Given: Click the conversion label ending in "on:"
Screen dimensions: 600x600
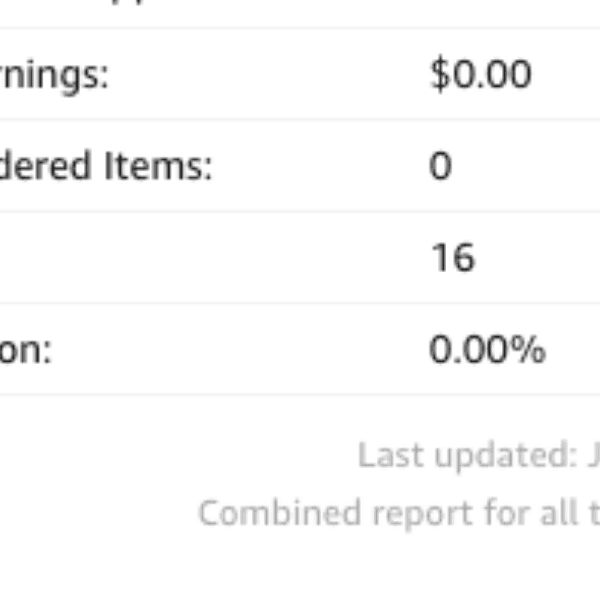Looking at the screenshot, I should (26, 350).
